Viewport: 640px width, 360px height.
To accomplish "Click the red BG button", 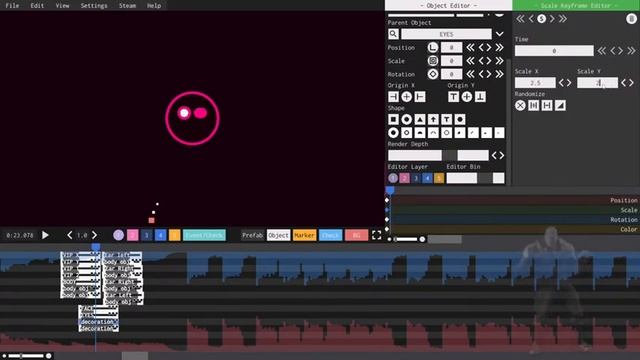I will (356, 235).
